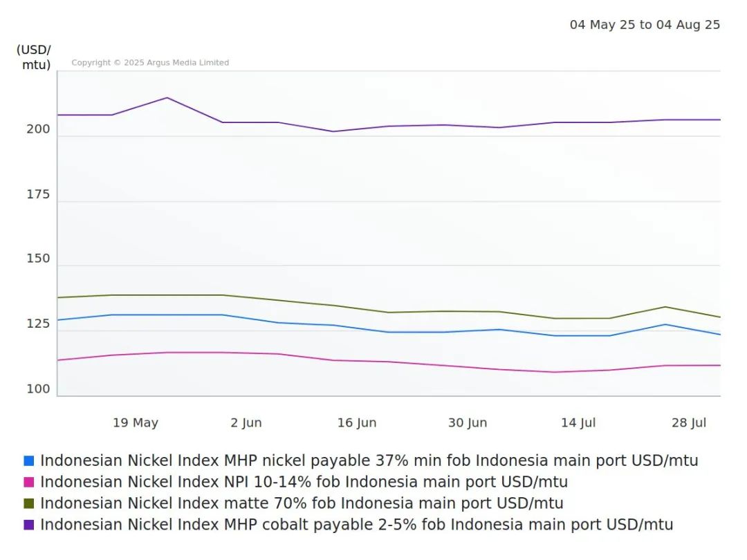This screenshot has height=560, width=747.
Task: Click the 150 y-axis value label
Action: pyautogui.click(x=38, y=259)
